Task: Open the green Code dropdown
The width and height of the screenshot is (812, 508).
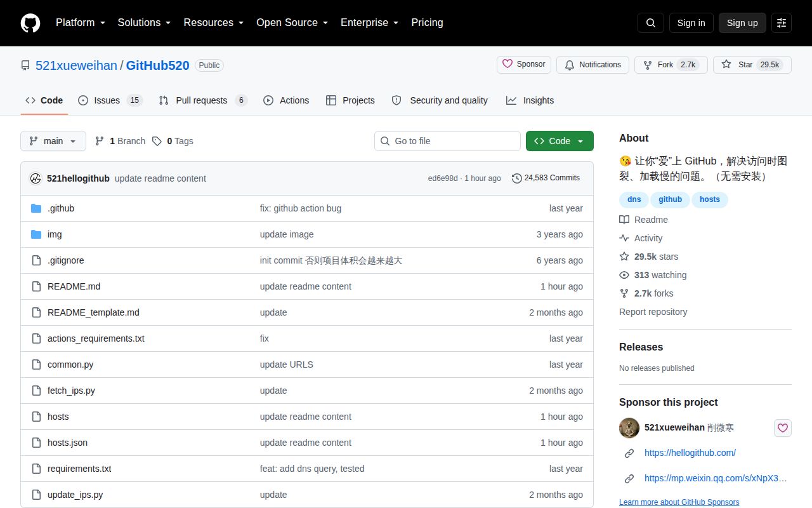Action: (x=560, y=141)
